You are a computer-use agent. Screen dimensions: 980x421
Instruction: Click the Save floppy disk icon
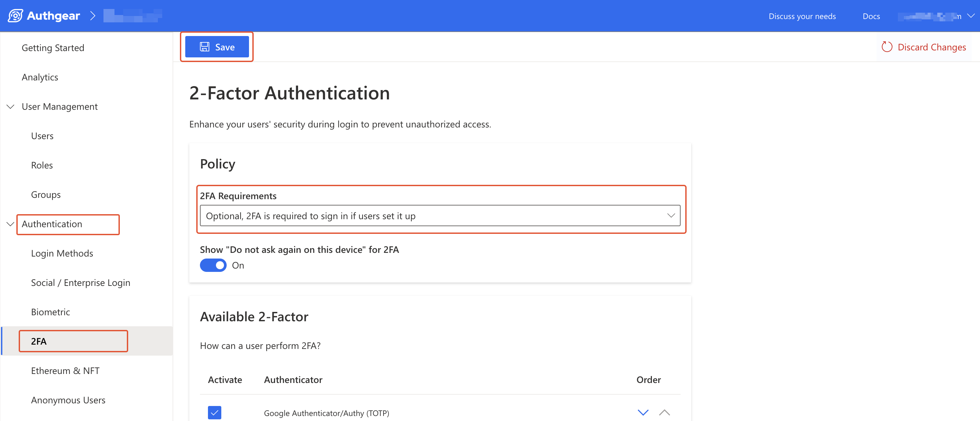point(205,47)
